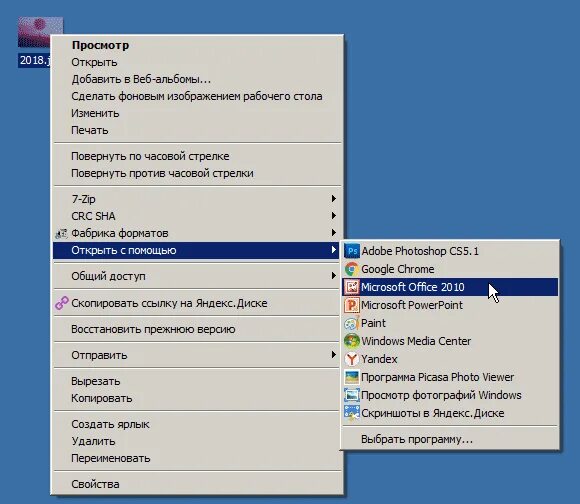
Task: Select Скопировать ссылку на Яндекс.Диске
Action: point(197,303)
